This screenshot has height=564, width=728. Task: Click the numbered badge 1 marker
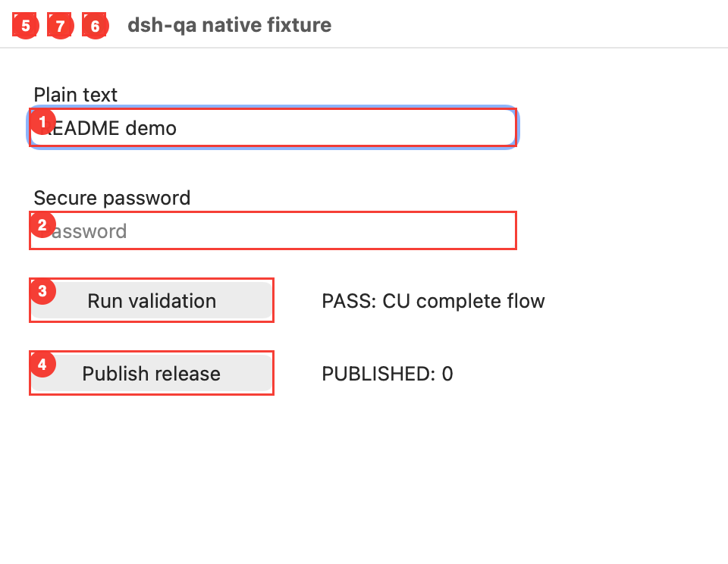pyautogui.click(x=42, y=122)
